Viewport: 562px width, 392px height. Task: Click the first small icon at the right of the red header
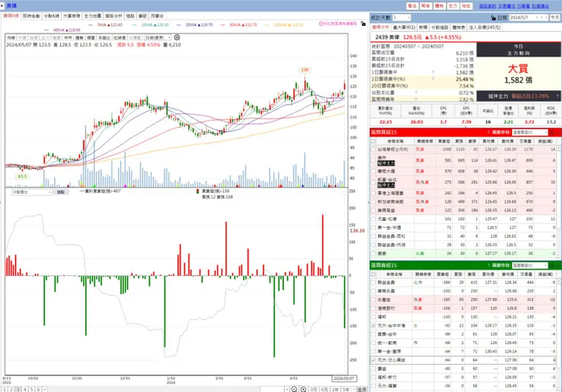(551, 133)
